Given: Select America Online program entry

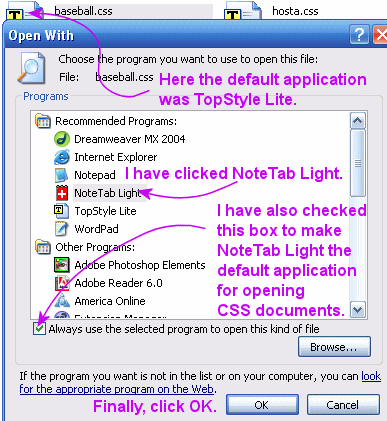Looking at the screenshot, I should click(110, 301).
